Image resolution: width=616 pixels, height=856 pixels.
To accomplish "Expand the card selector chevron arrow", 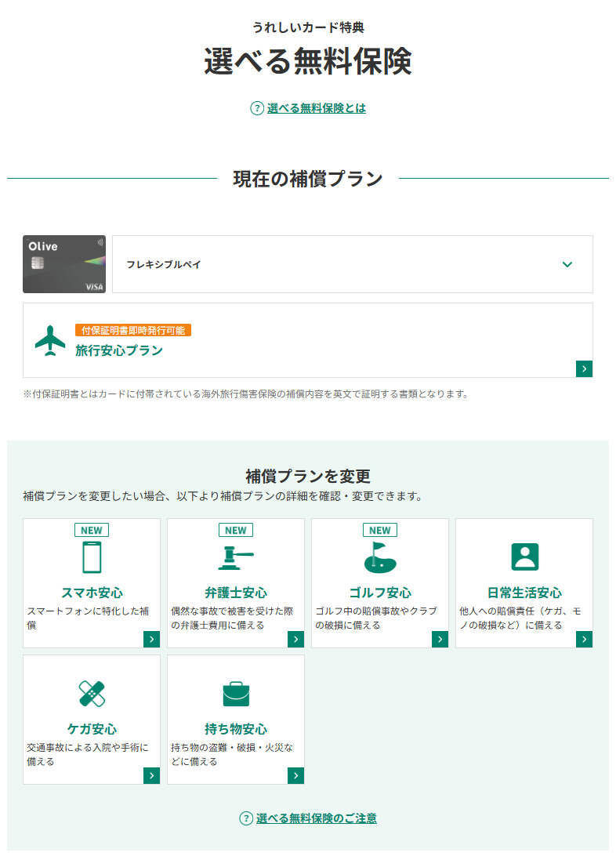I will pyautogui.click(x=567, y=264).
